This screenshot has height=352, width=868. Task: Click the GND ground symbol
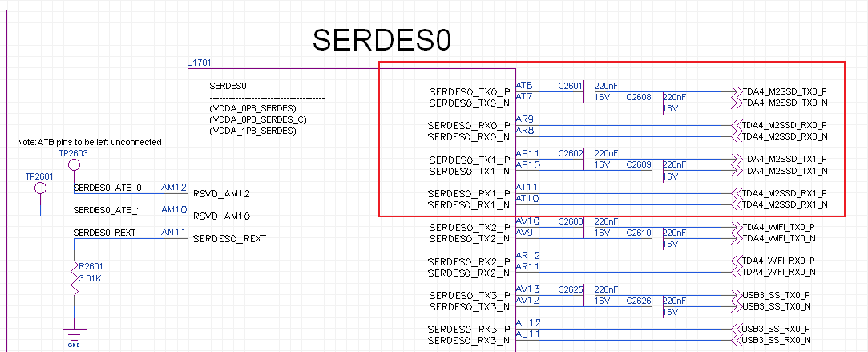[x=74, y=338]
